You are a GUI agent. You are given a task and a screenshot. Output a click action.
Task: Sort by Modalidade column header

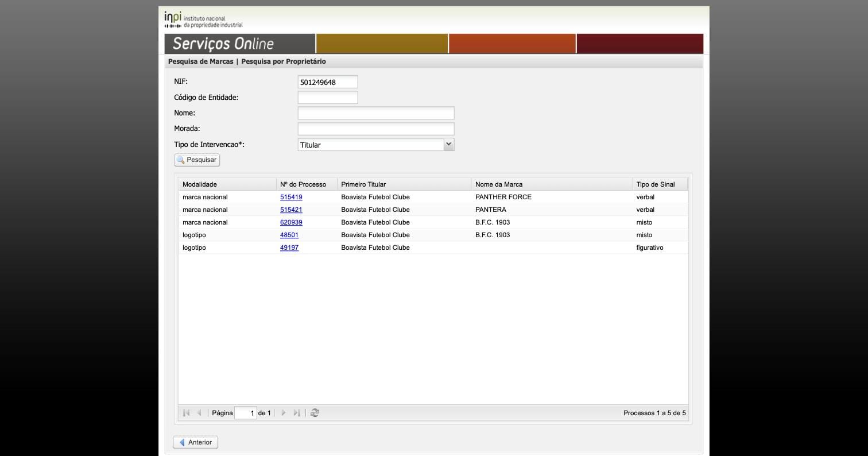(227, 184)
